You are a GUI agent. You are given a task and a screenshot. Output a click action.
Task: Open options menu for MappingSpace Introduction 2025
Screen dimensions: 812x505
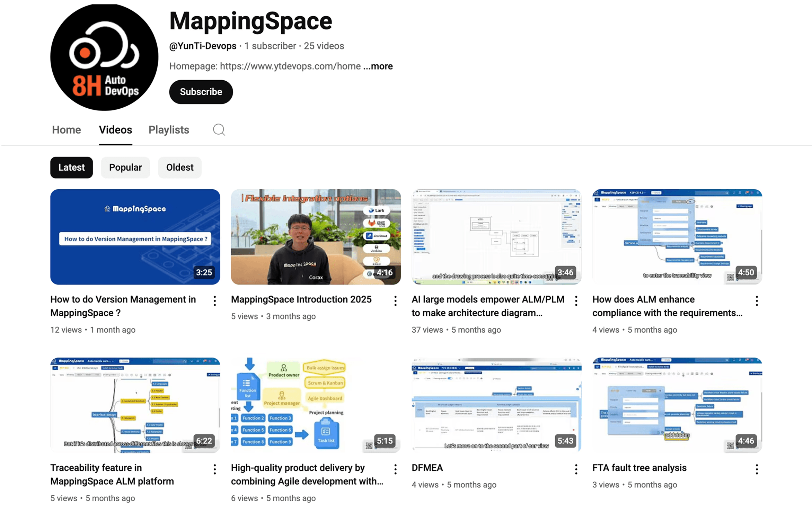pyautogui.click(x=395, y=301)
